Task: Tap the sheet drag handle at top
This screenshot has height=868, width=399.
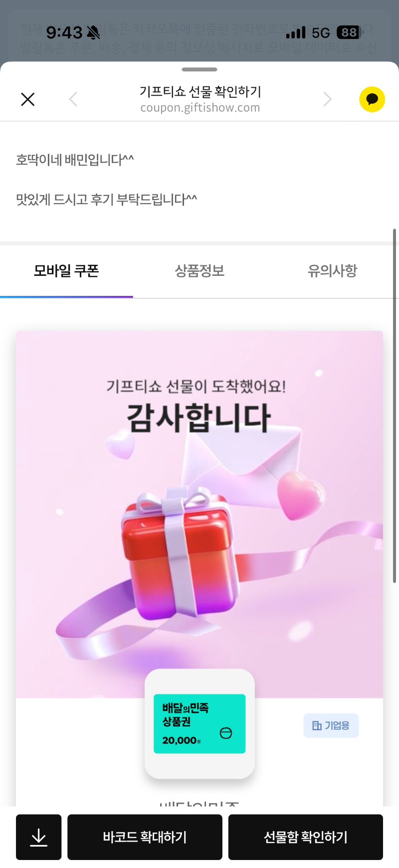Action: point(199,69)
